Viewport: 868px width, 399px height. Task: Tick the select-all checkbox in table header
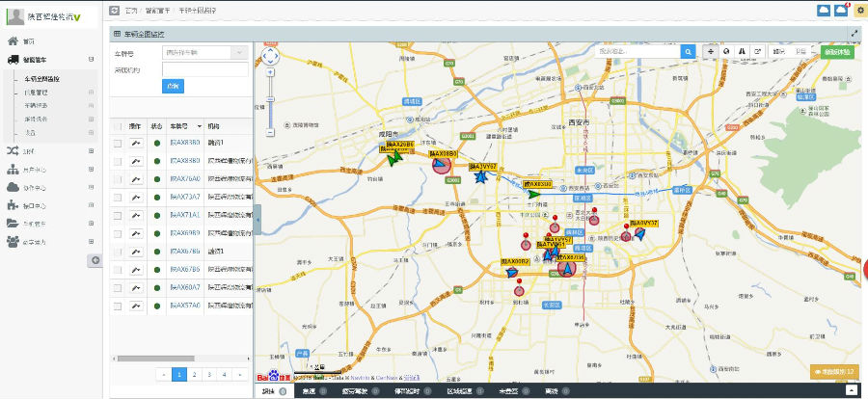pyautogui.click(x=118, y=126)
